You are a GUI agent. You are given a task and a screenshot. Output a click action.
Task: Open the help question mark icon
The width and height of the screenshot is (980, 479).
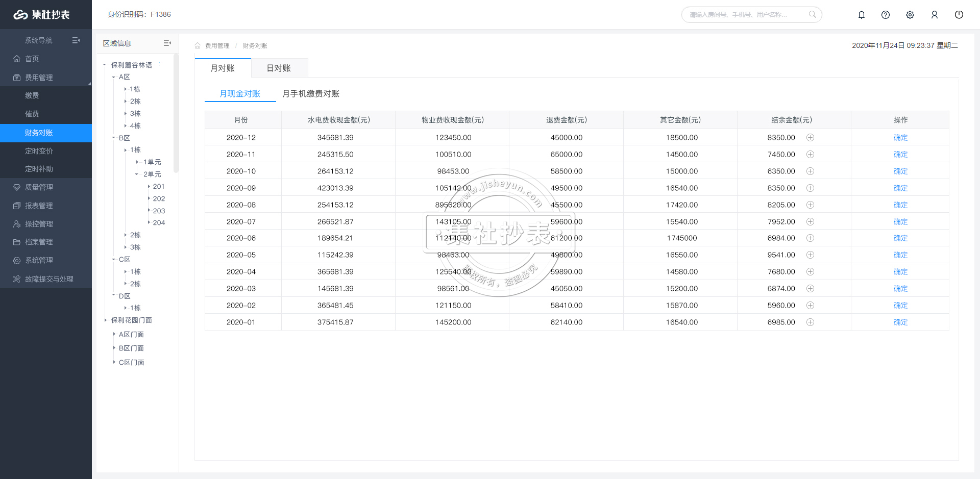coord(886,15)
